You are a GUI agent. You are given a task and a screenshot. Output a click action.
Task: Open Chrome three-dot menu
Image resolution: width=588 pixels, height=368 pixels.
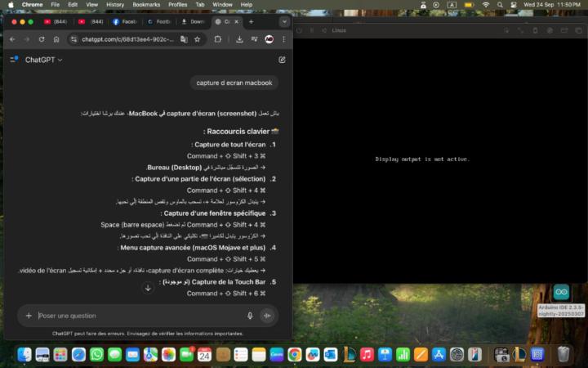(x=283, y=39)
